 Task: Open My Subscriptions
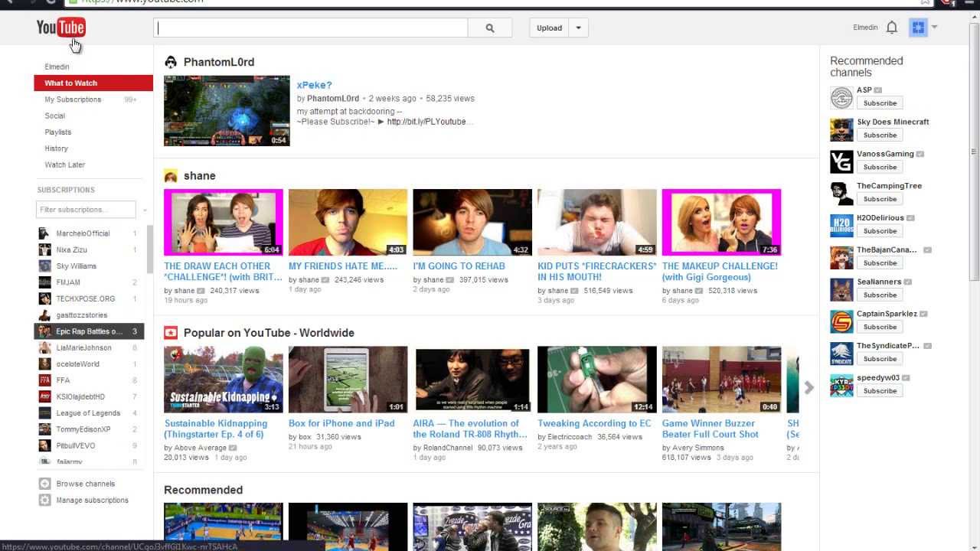pos(73,99)
